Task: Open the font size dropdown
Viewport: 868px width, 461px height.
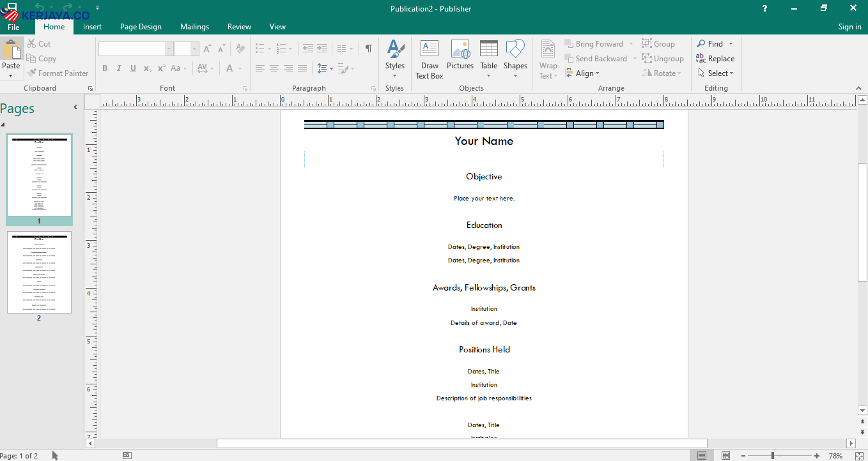Action: [x=196, y=49]
